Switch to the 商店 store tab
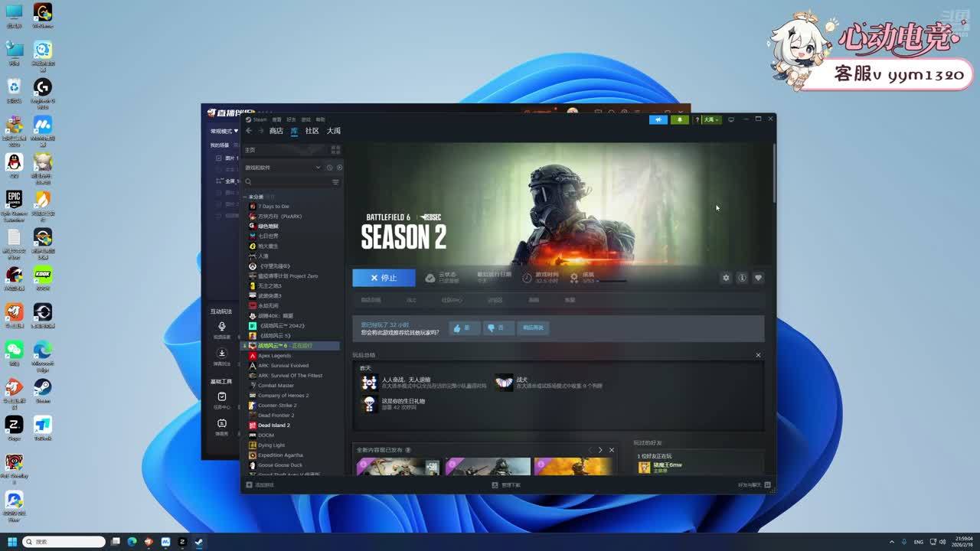980x551 pixels. tap(276, 131)
